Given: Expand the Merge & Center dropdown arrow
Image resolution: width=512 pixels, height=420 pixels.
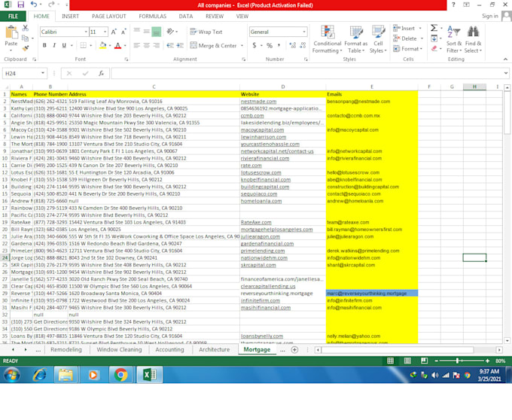Looking at the screenshot, I should [x=242, y=46].
